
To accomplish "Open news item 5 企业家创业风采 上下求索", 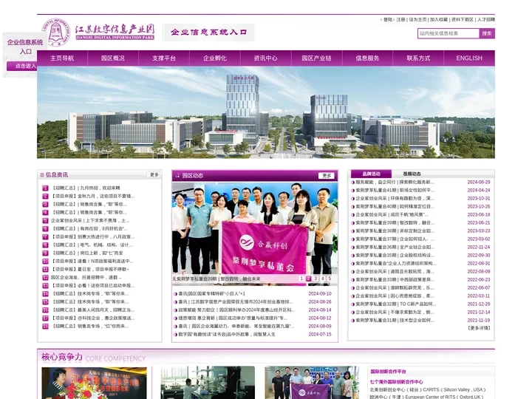I will 90,220.
